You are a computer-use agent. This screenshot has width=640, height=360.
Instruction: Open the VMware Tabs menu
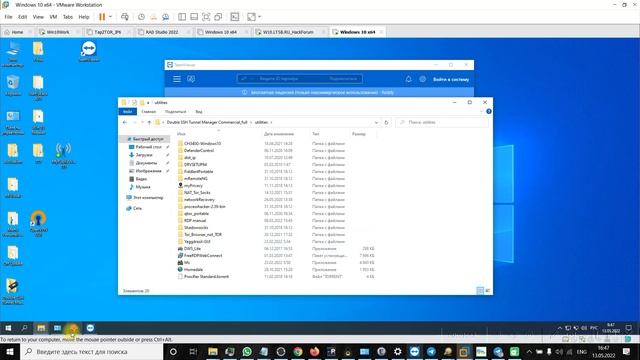click(68, 17)
